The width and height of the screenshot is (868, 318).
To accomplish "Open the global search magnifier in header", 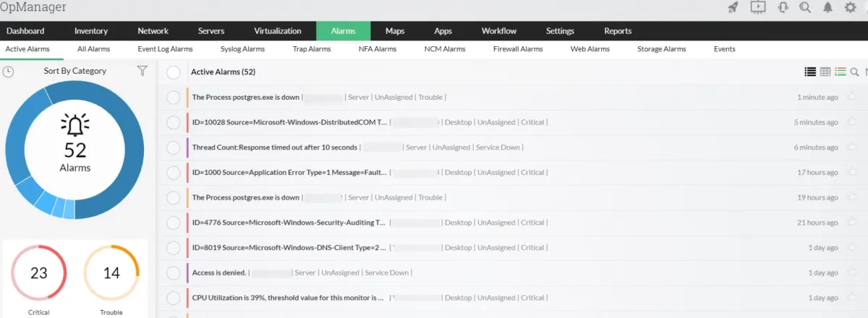I will (805, 8).
